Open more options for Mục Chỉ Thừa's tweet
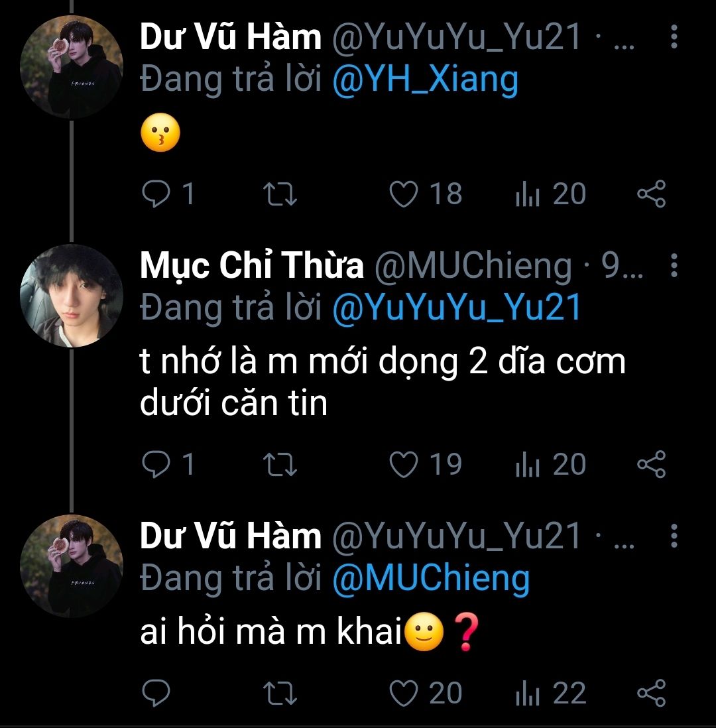 [x=674, y=266]
